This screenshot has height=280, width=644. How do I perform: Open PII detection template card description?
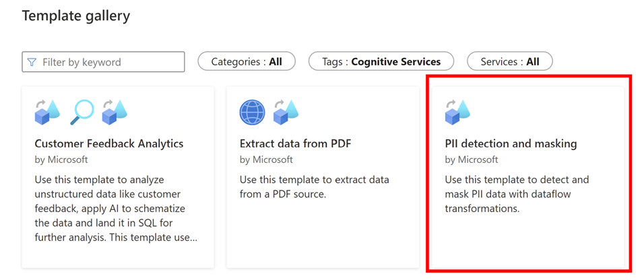[517, 195]
